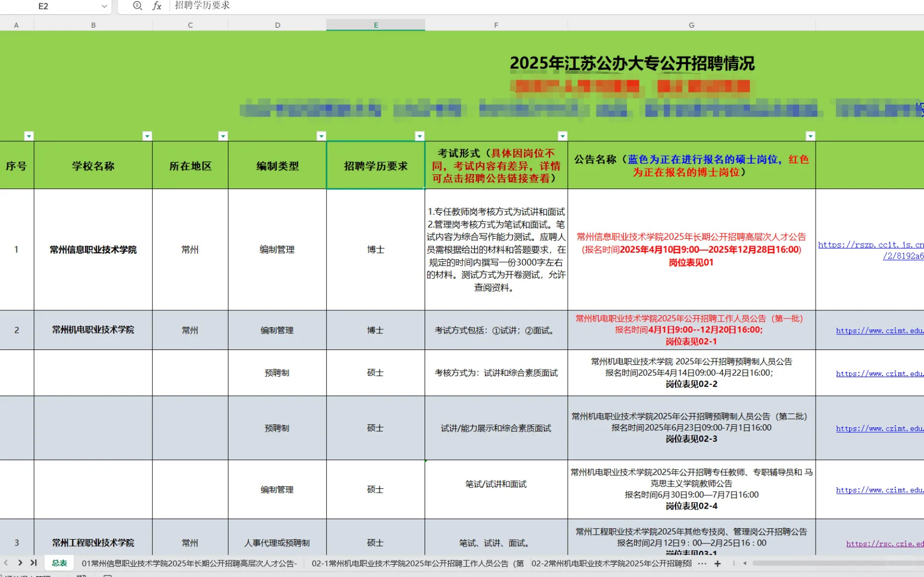Open filter dropdown for 考试形式 column

click(x=562, y=136)
